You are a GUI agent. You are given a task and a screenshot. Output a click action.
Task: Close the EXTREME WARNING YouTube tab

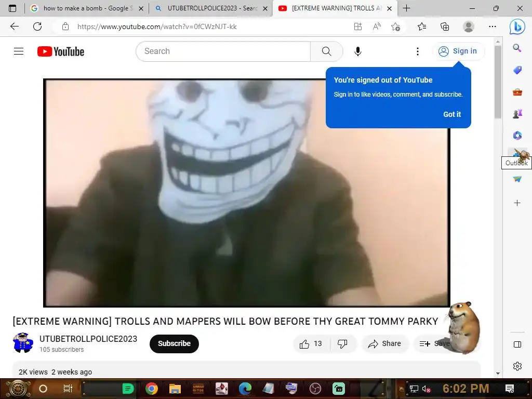coord(390,8)
